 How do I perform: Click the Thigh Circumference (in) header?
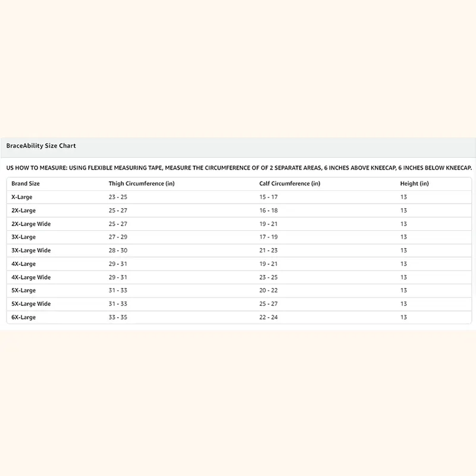142,184
